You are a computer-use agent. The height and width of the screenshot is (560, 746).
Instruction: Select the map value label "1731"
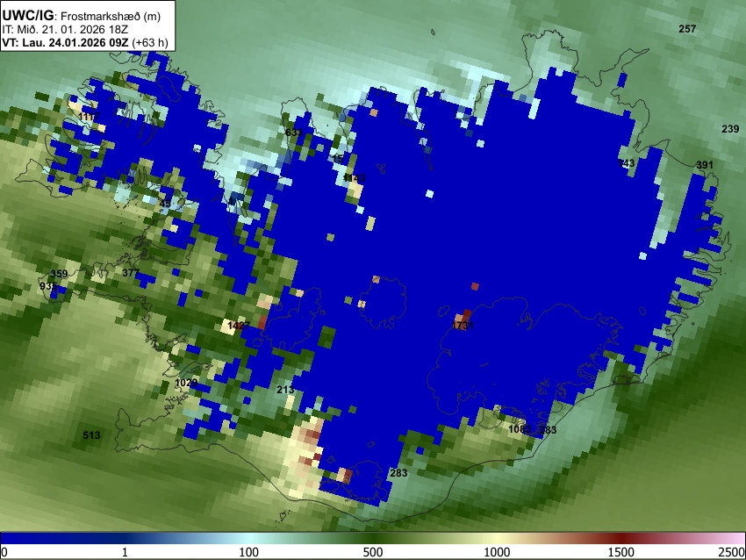click(x=463, y=326)
